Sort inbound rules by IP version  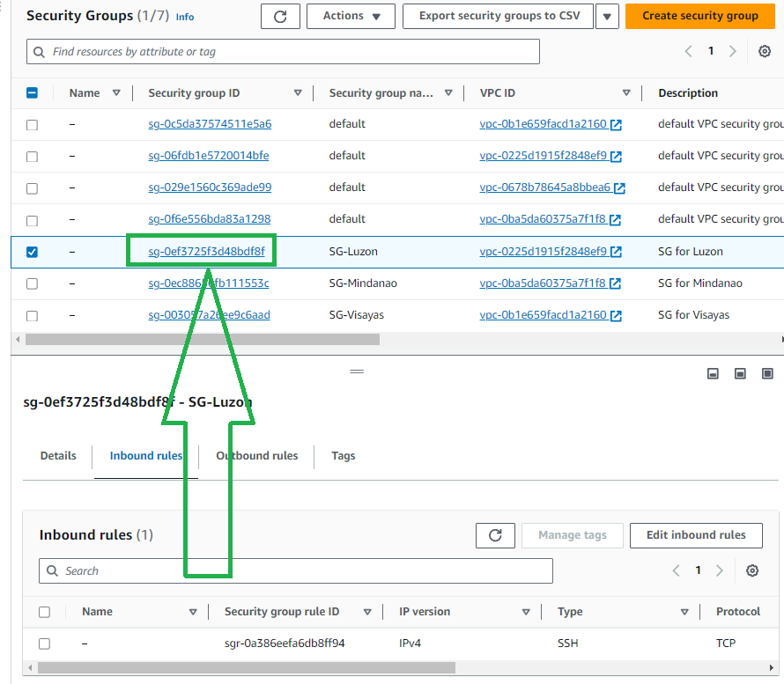tap(526, 612)
